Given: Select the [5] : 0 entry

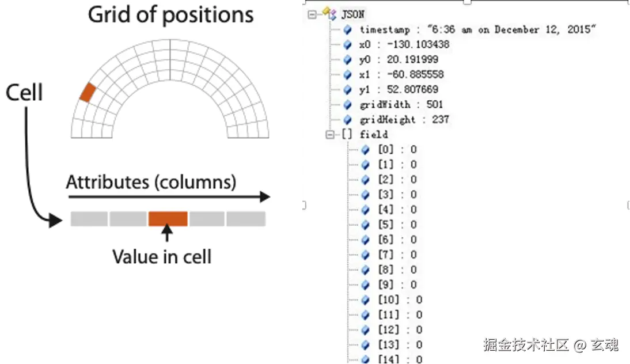Looking at the screenshot, I should (x=397, y=225).
